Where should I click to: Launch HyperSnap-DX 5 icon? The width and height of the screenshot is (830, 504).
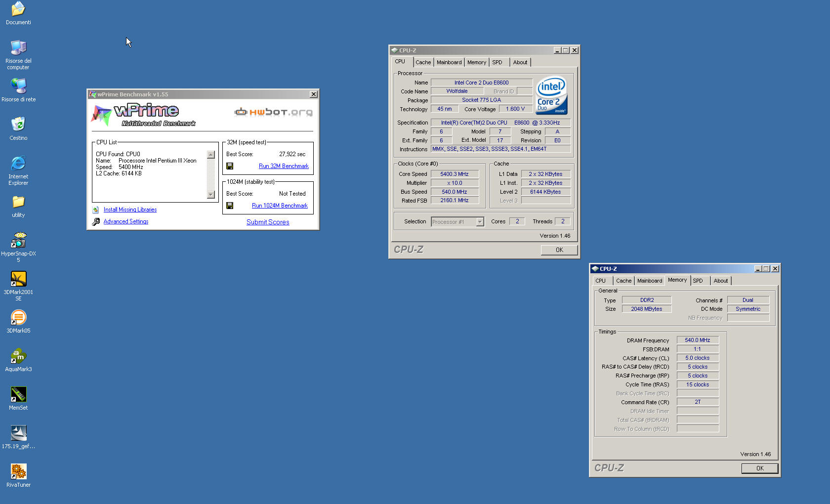tap(18, 240)
